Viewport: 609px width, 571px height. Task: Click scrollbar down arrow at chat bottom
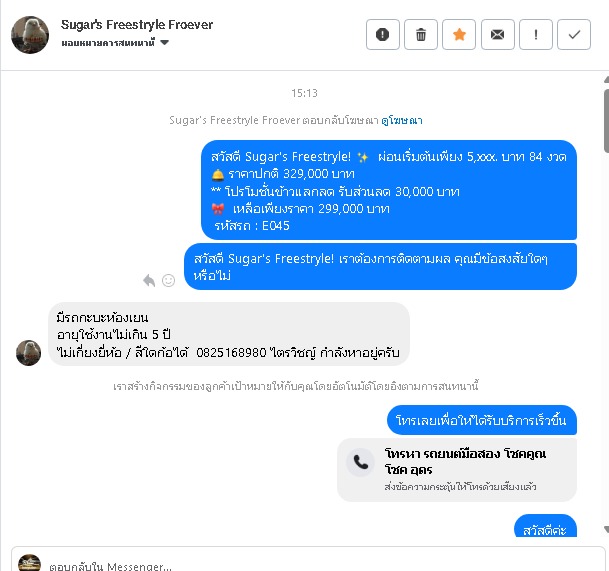pos(606,529)
